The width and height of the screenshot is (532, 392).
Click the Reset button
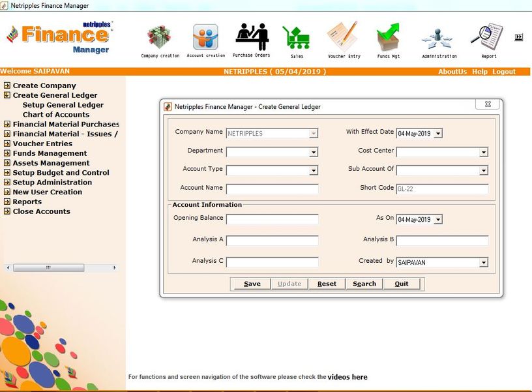pos(327,284)
